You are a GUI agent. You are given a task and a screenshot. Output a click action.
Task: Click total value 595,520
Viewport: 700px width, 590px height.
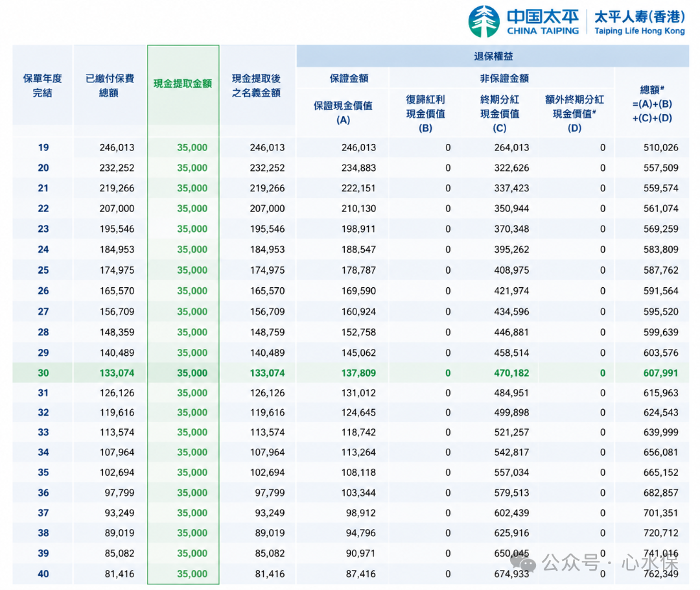click(x=660, y=311)
